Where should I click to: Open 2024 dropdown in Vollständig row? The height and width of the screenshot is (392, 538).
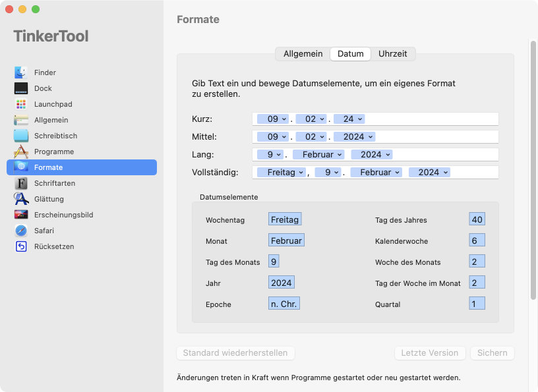pos(429,173)
